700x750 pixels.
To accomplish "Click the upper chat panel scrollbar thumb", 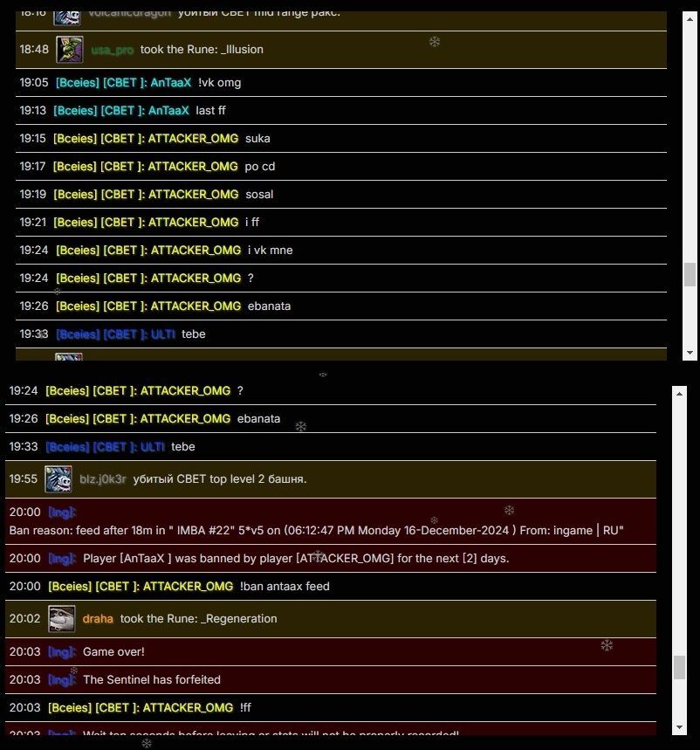I will click(690, 274).
